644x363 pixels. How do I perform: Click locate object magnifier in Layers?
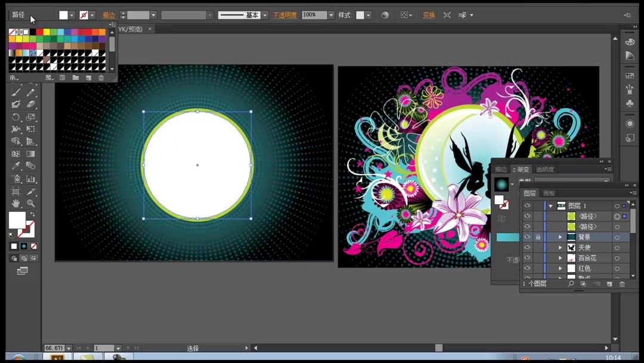(x=571, y=284)
